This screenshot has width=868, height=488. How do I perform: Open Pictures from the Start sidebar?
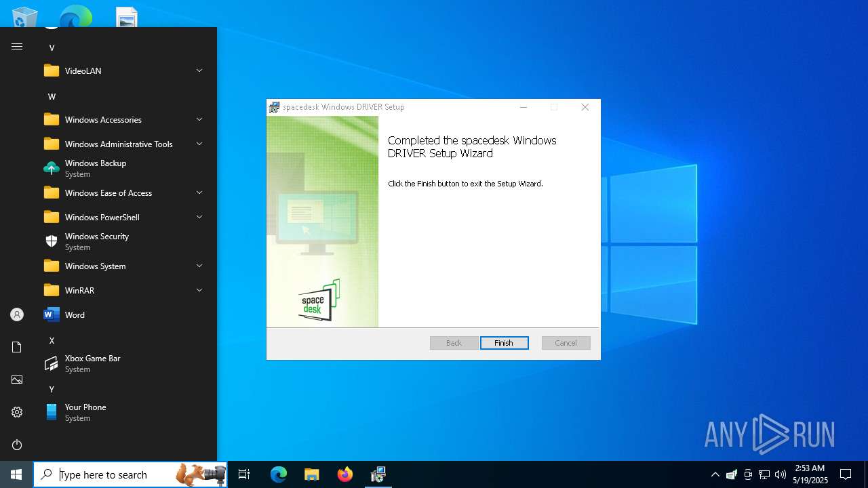(x=17, y=380)
